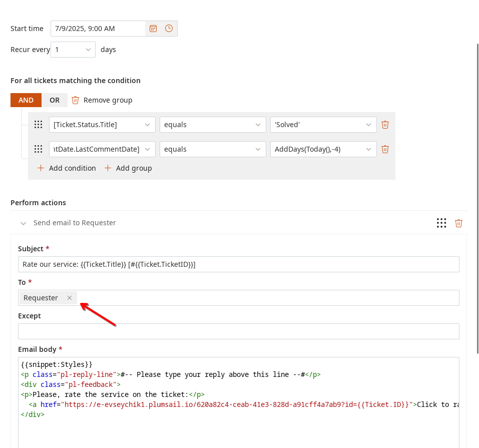Click drag handle of Send email action
This screenshot has height=448, width=479.
coord(441,223)
